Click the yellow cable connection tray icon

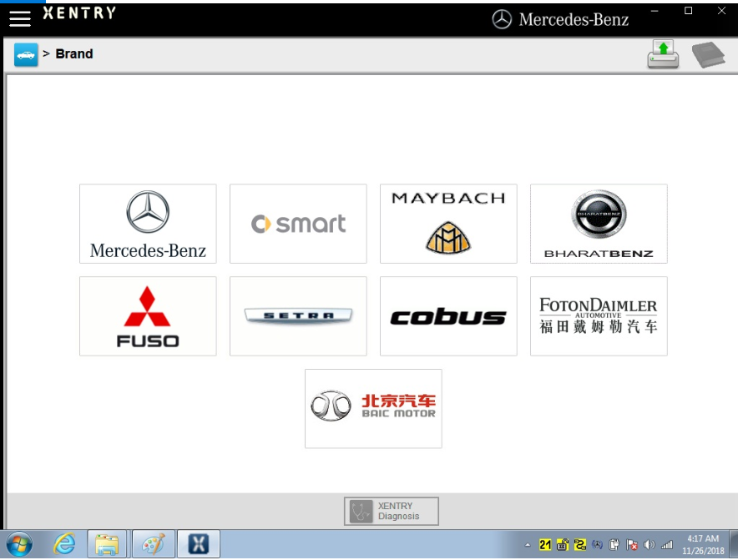[580, 545]
